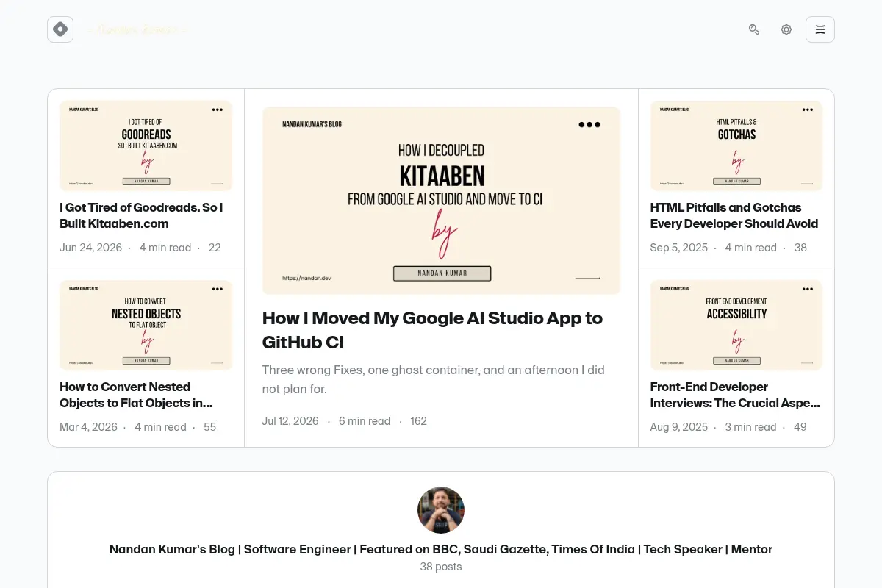Click the 'Three wrong Fixes' excerpt text
882x588 pixels.
pyautogui.click(x=434, y=379)
